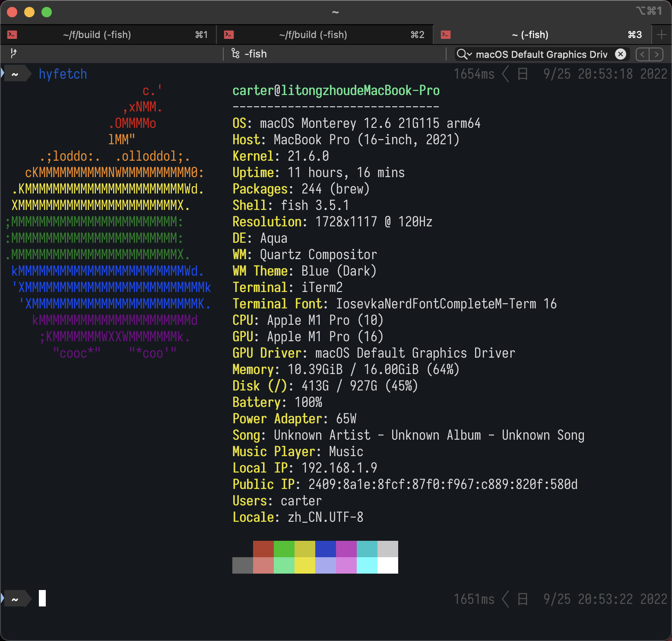Viewport: 672px width, 641px height.
Task: Click the GPU Driver: macOS Default Graphics Driver line
Action: tap(374, 353)
